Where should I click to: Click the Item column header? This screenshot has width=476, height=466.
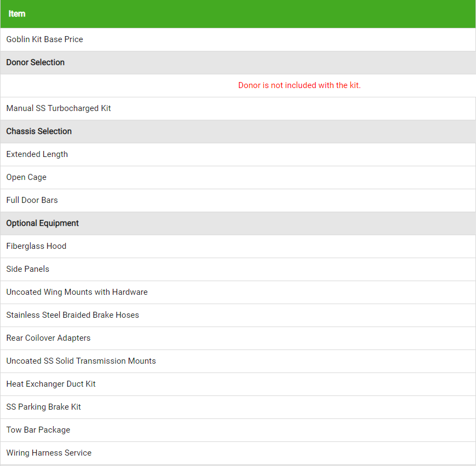pos(17,14)
